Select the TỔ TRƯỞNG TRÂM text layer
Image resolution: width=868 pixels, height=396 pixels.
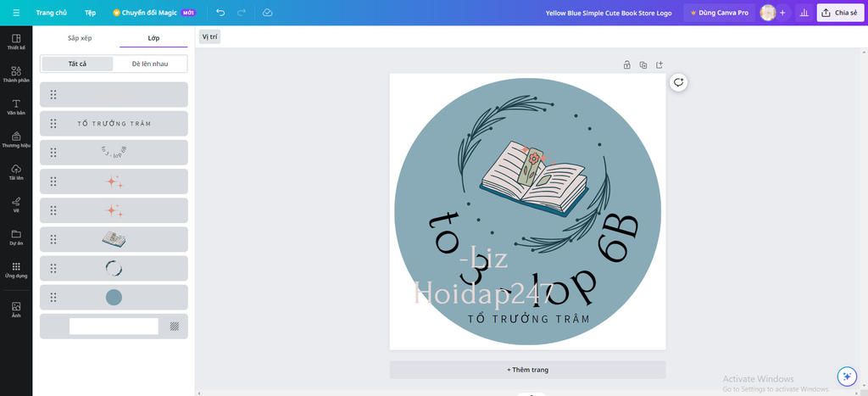(x=114, y=124)
